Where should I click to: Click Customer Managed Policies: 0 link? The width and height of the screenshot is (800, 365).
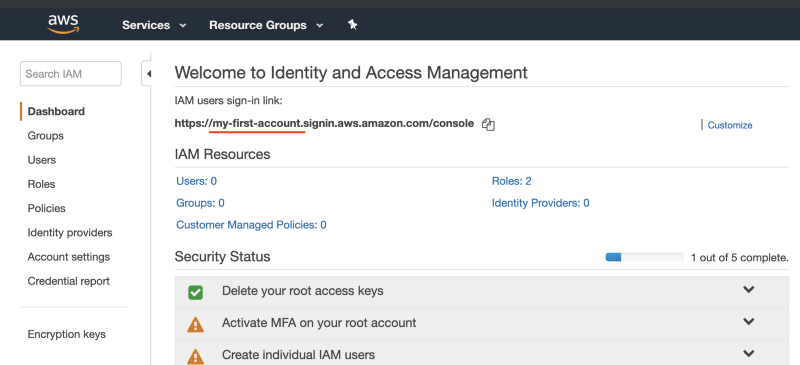point(252,225)
